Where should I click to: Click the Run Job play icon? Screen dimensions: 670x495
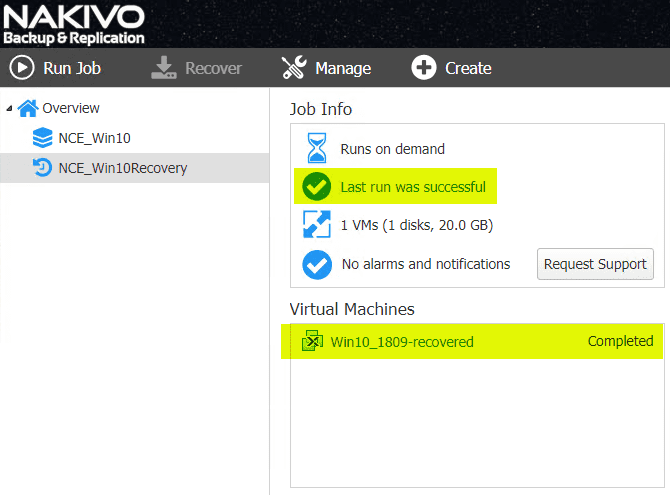tap(22, 68)
